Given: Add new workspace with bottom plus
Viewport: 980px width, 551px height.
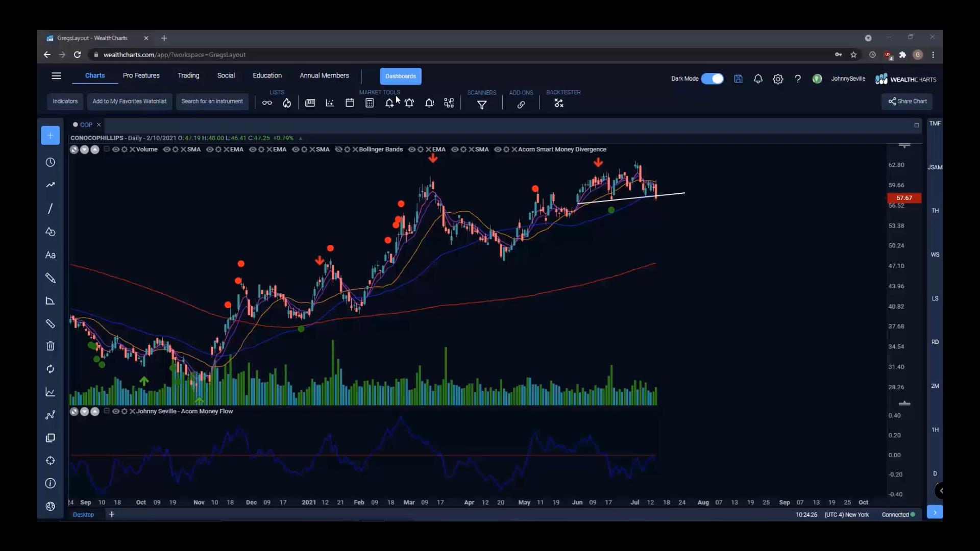Looking at the screenshot, I should pos(112,514).
